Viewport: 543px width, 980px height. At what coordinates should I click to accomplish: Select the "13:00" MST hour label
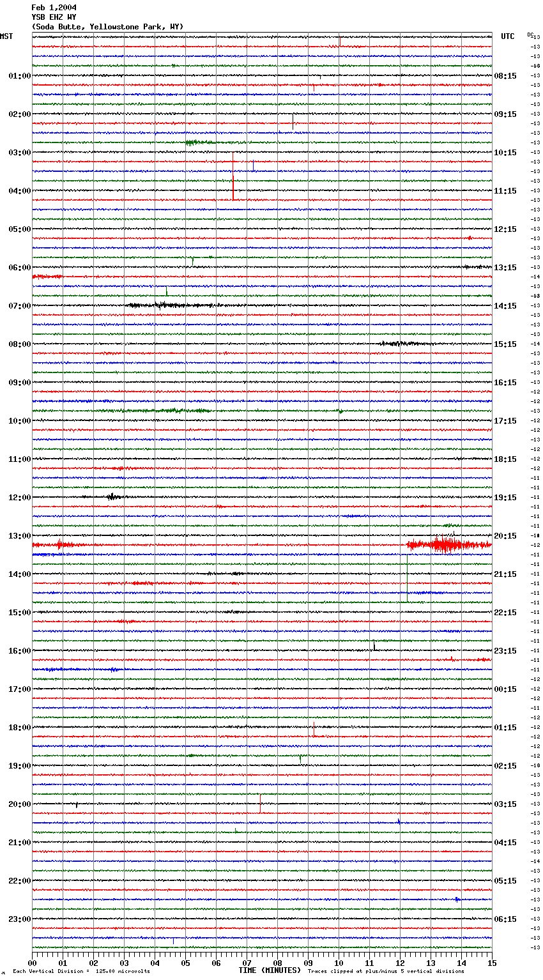click(20, 536)
